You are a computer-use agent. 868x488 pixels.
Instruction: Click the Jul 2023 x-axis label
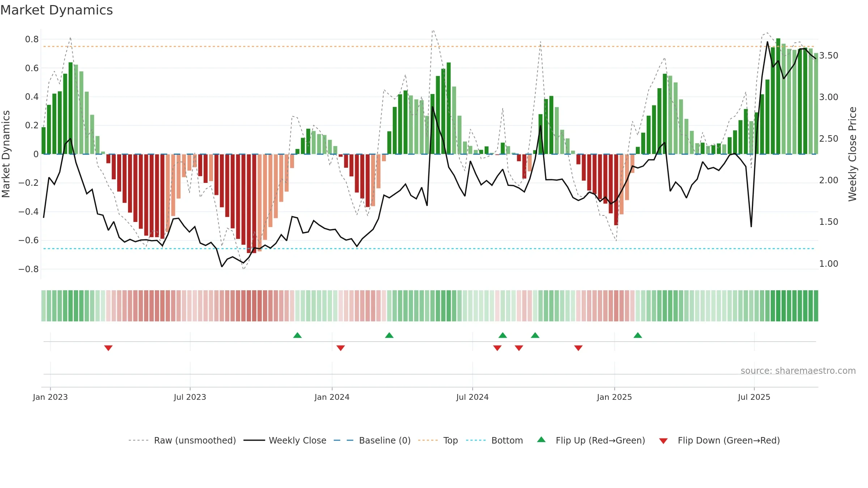coord(190,397)
